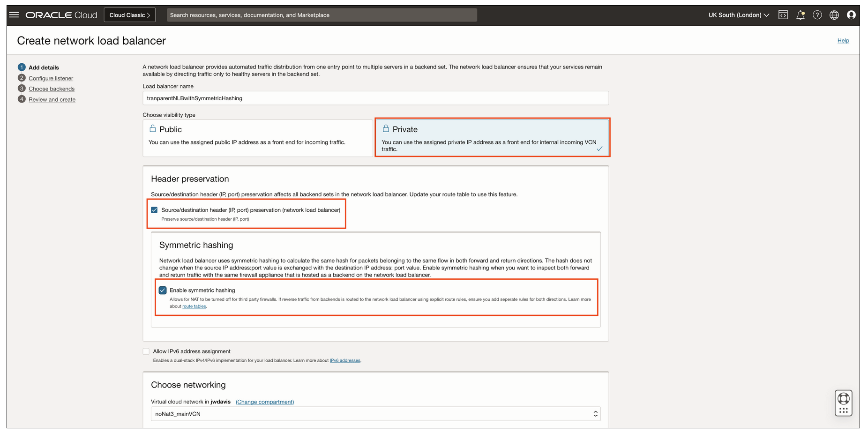Go to the Configure listener step

(x=51, y=78)
